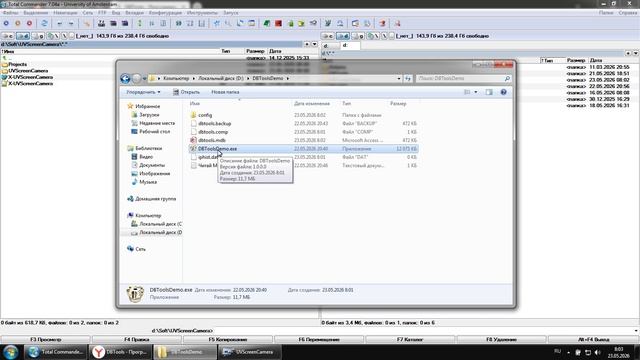Screen dimensions: 640x360
Task: Open left Total Commander panel directory history dropdown
Action: (314, 44)
